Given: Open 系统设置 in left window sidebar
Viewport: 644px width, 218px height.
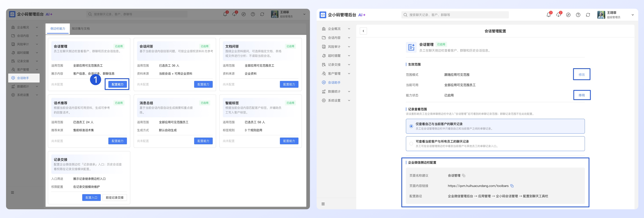Looking at the screenshot, I should [23, 95].
